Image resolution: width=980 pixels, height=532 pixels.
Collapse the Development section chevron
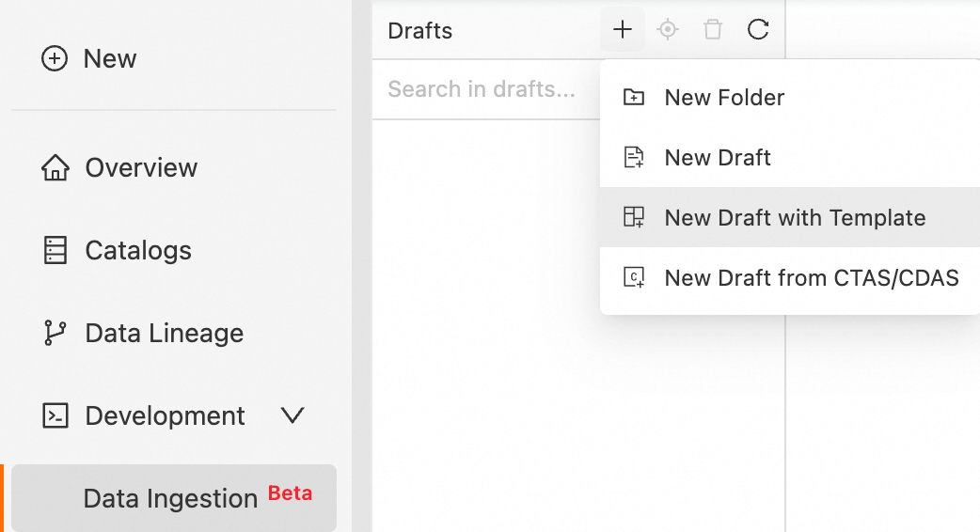click(x=292, y=415)
